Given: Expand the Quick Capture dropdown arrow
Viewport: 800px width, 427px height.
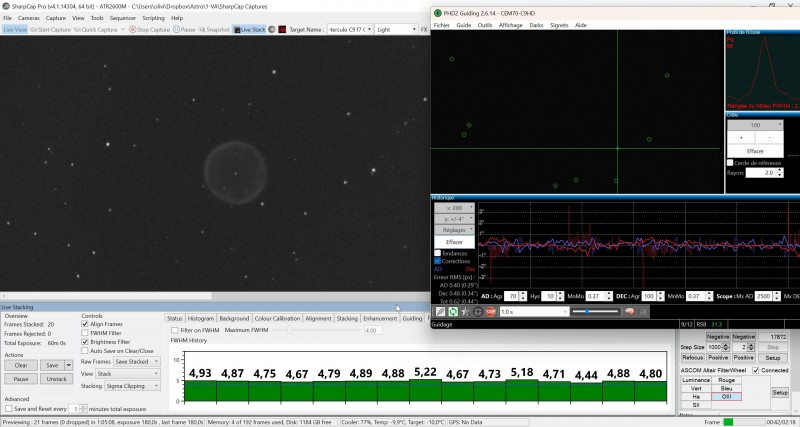Looking at the screenshot, I should [x=122, y=30].
